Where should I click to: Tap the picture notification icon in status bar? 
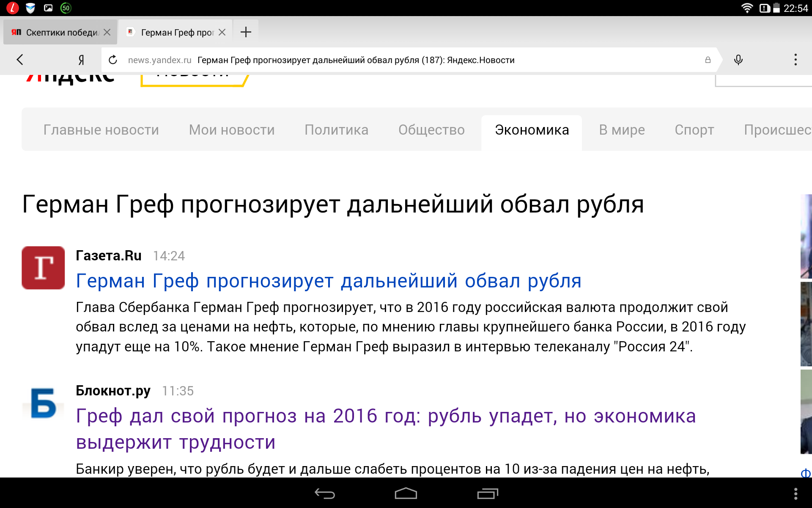48,8
